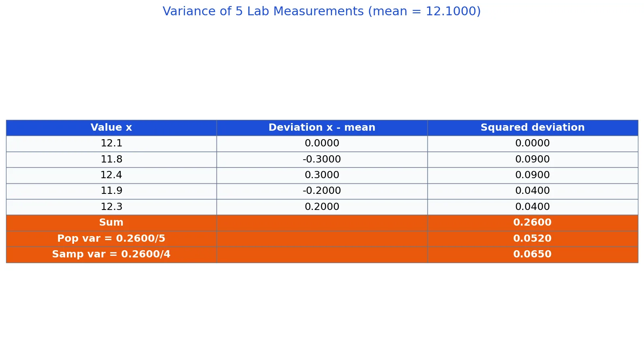Click the deviation cell -0.3000
The image size is (644, 362).
322,159
